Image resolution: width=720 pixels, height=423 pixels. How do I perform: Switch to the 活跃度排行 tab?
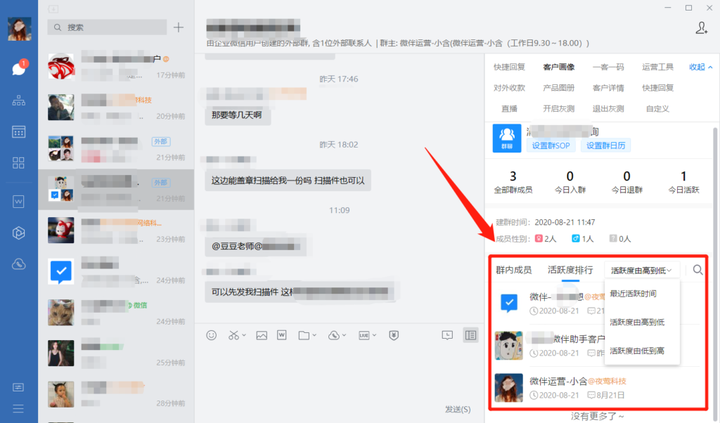click(570, 270)
